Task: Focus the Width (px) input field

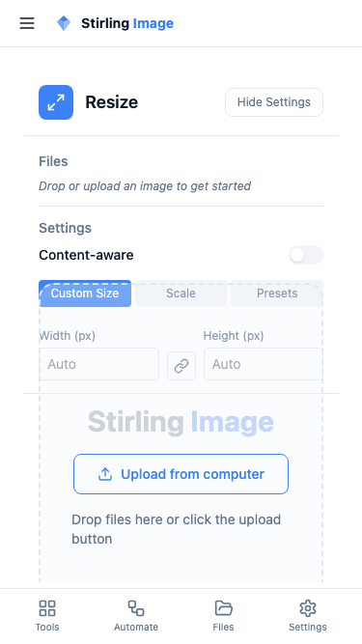Action: pos(99,364)
